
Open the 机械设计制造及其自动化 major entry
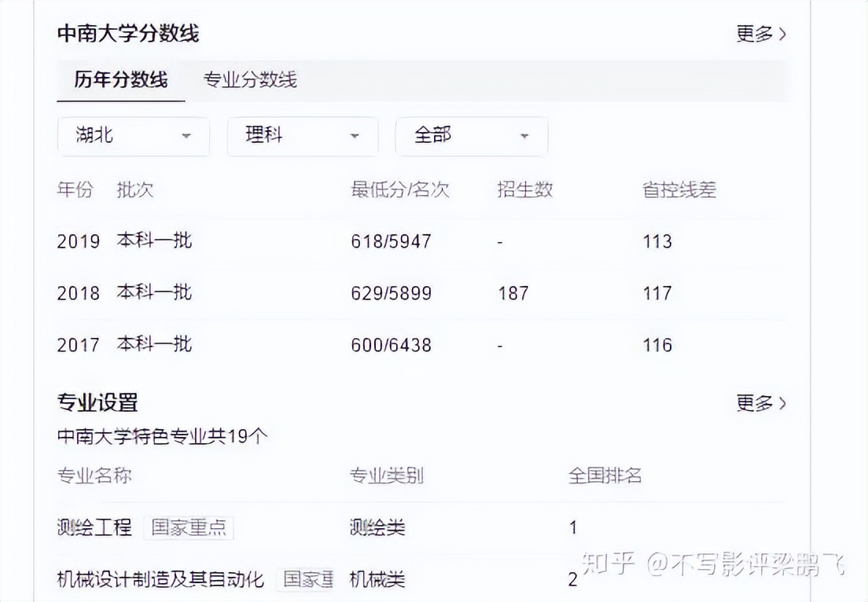(160, 579)
